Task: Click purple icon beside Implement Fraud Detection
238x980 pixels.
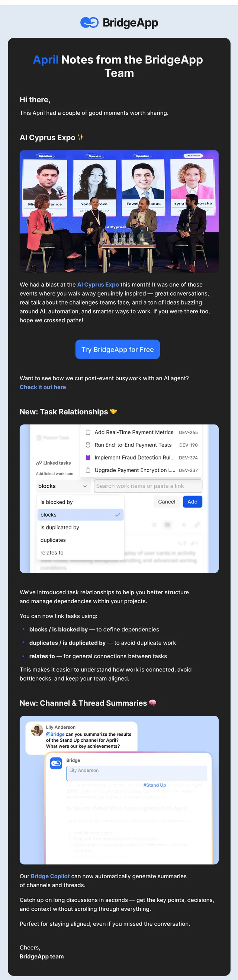Action: point(88,458)
